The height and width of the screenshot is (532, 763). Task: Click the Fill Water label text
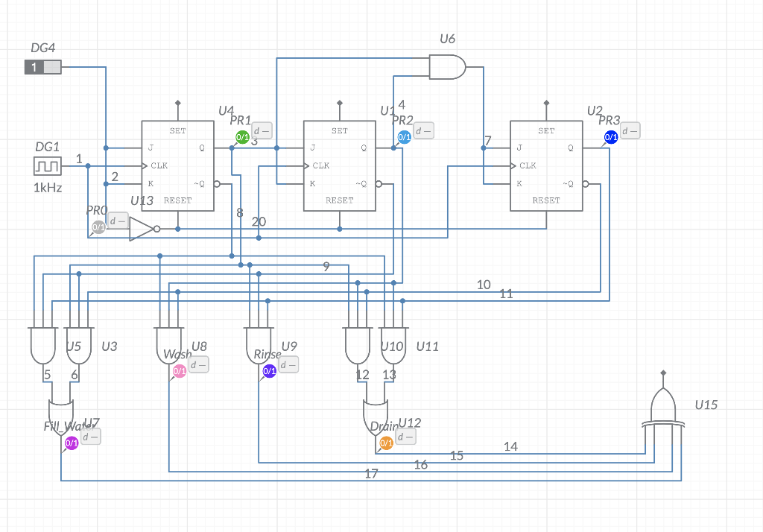(x=63, y=427)
